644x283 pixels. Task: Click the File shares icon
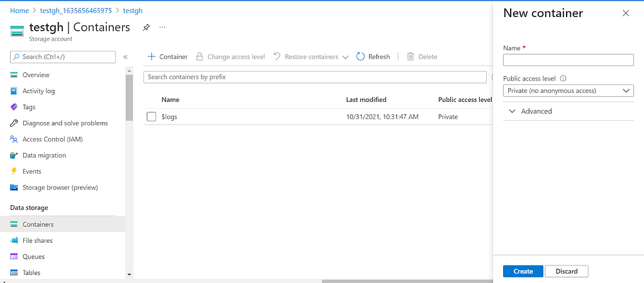[x=14, y=240]
